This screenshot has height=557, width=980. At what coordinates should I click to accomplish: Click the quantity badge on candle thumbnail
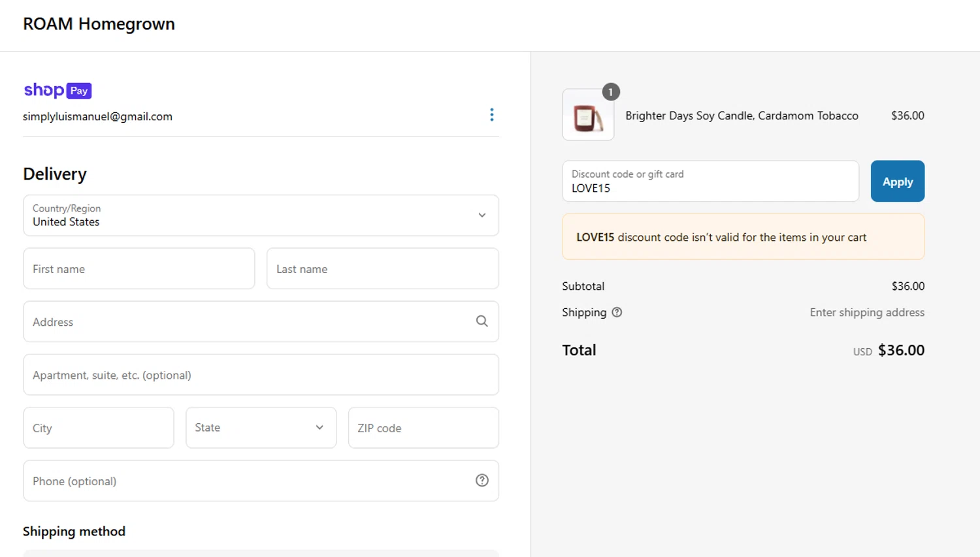[x=610, y=92]
